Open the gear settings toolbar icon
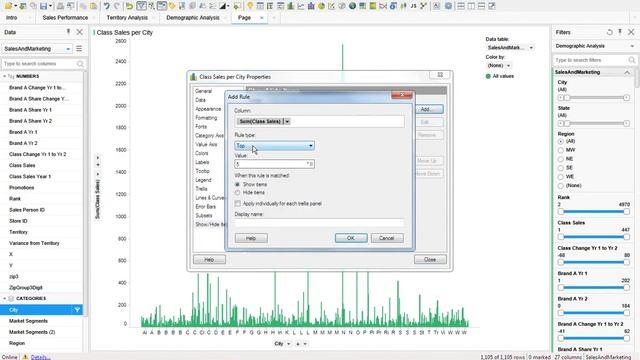This screenshot has width=640, height=360. (448, 6)
